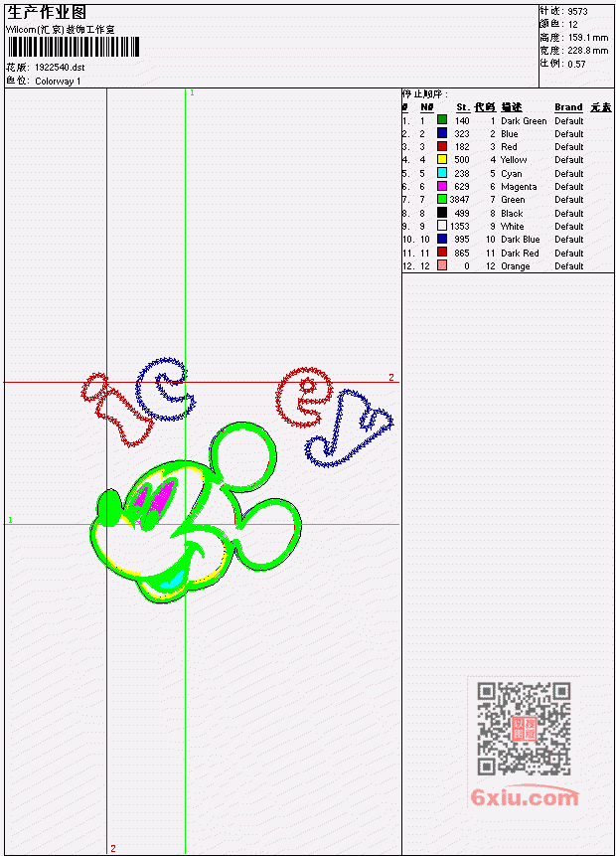Select the "N#" column header
This screenshot has height=856, width=616.
pos(426,107)
